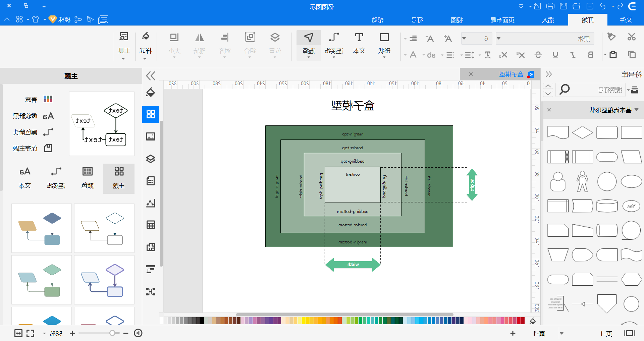The image size is (644, 341).
Task: Toggle Underline formatting
Action: (x=555, y=55)
